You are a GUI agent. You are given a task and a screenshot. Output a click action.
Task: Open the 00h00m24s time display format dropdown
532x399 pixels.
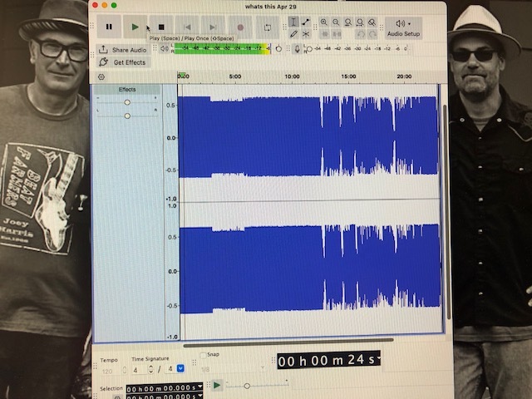pos(378,358)
